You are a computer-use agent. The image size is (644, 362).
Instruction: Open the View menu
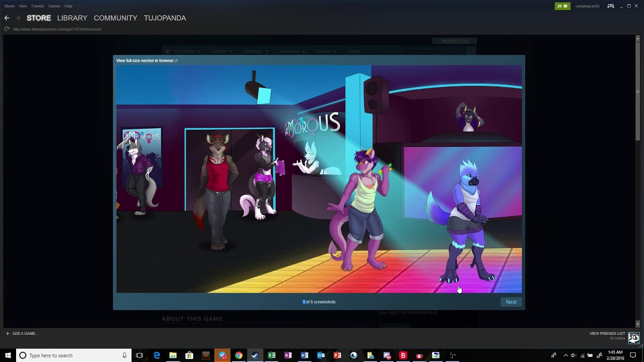(x=23, y=6)
